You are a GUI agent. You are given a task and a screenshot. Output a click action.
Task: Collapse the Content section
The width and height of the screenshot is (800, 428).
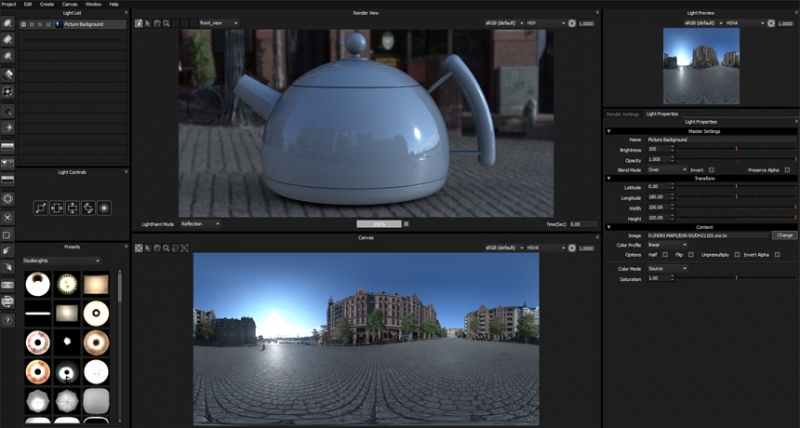click(609, 227)
